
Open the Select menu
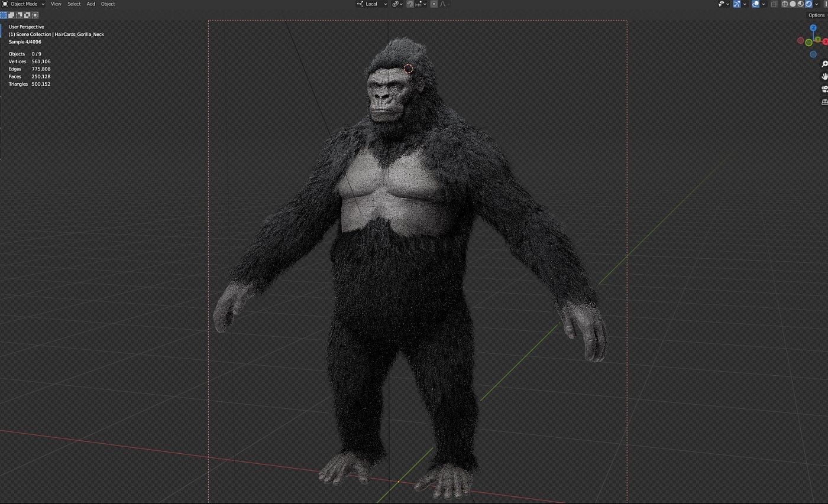(x=74, y=4)
